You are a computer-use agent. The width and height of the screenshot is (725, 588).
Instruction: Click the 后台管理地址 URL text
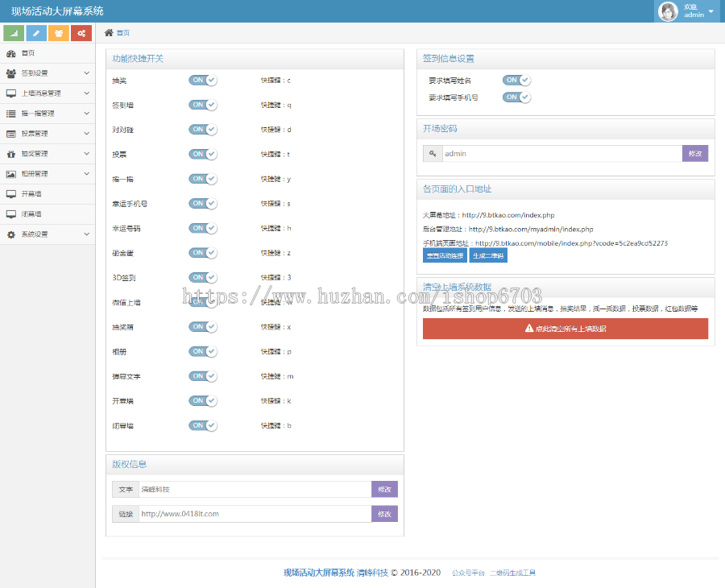(531, 230)
